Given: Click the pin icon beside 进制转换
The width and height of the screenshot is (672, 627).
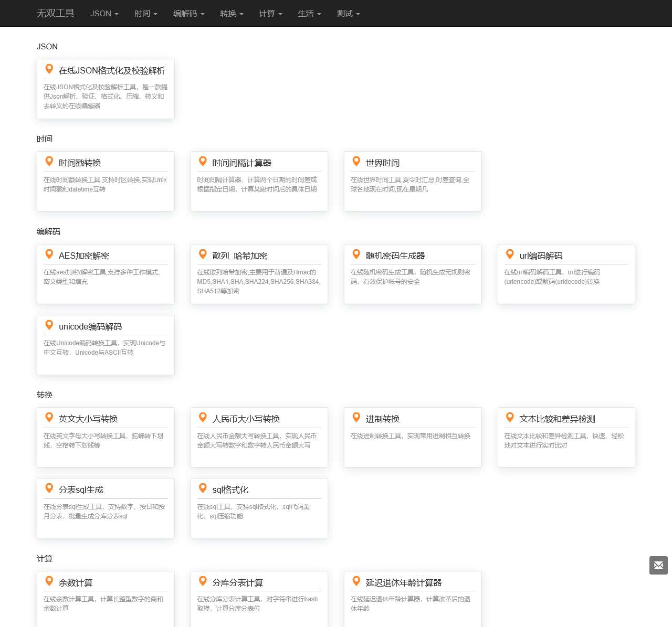Looking at the screenshot, I should pos(356,418).
